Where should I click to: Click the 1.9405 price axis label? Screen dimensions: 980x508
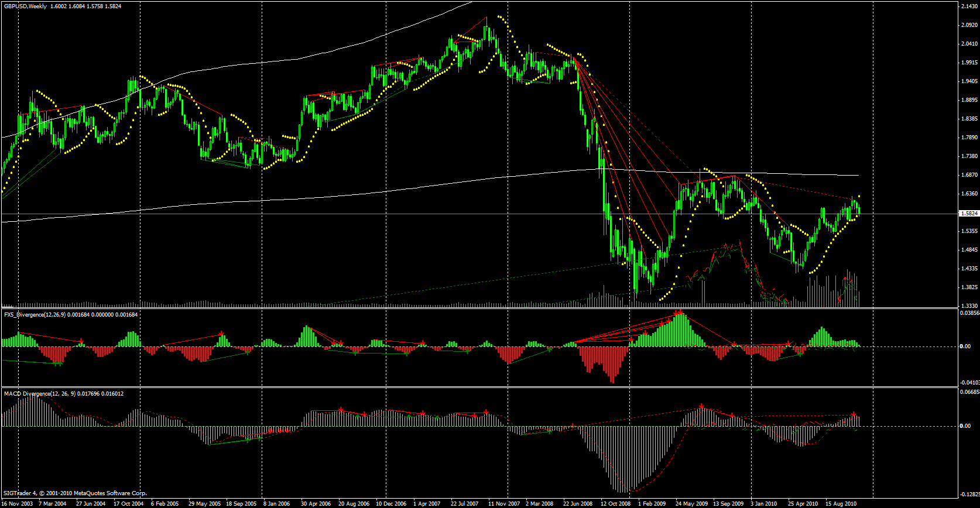[969, 81]
